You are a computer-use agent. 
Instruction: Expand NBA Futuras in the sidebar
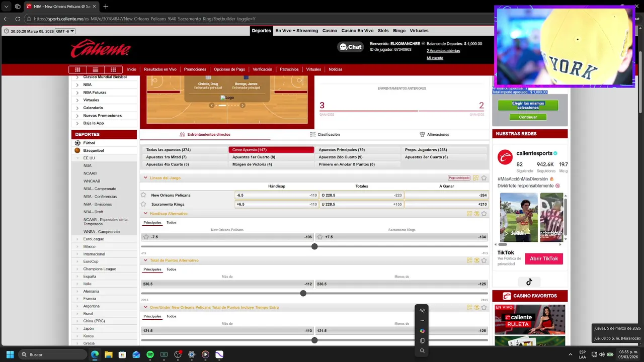click(x=77, y=93)
